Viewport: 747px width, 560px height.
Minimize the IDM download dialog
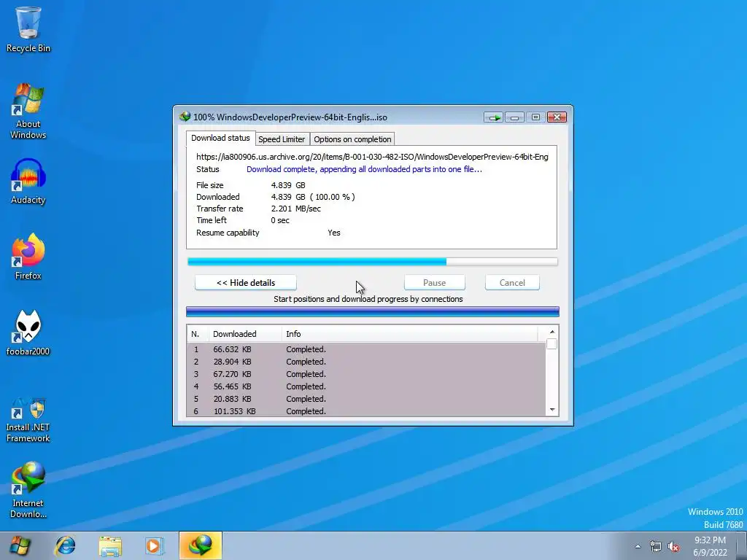click(514, 117)
